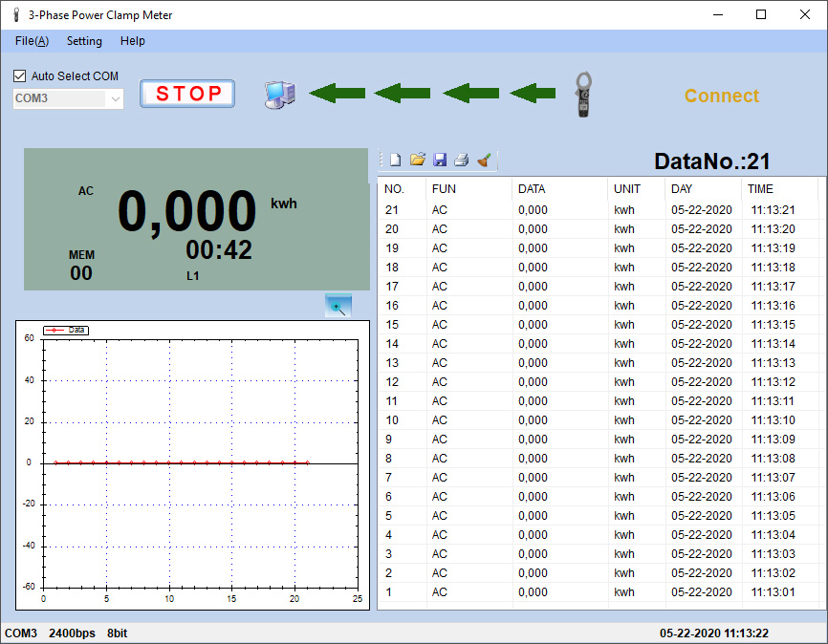The width and height of the screenshot is (828, 644).
Task: Click the TIME column header
Action: (x=761, y=189)
